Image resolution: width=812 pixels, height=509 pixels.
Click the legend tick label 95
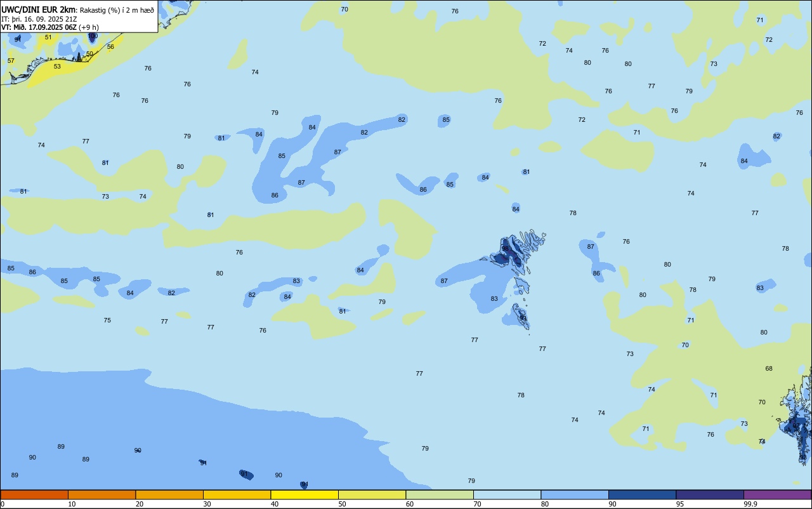tap(680, 504)
